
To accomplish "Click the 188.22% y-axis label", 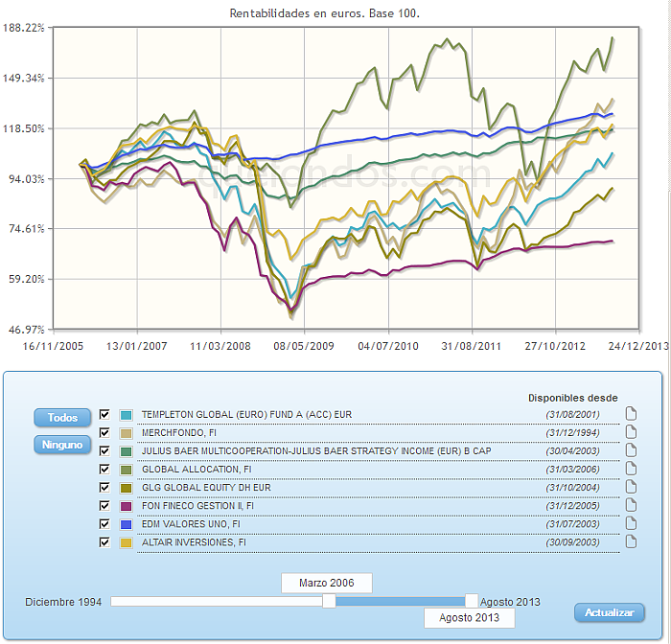I will tap(24, 28).
